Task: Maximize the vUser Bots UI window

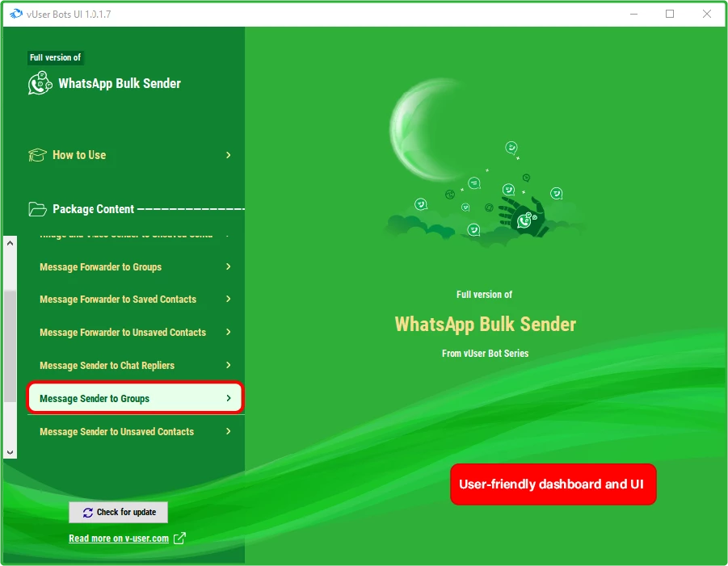Action: tap(670, 14)
